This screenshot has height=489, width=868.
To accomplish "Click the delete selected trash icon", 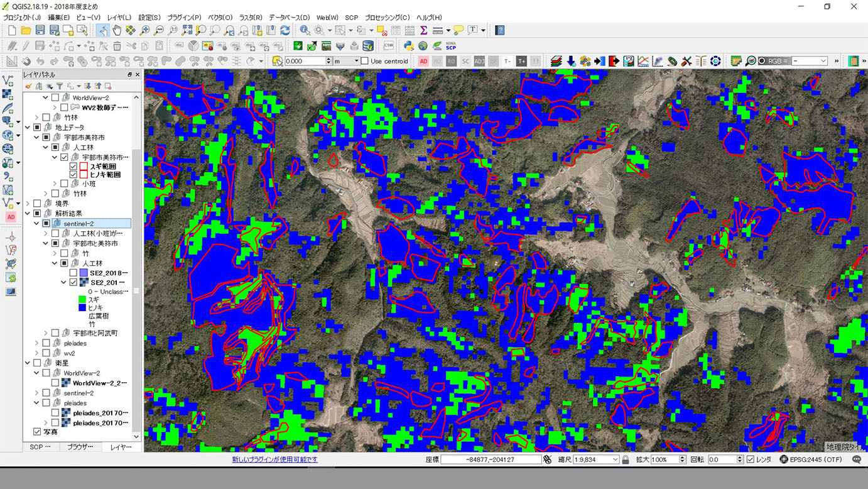I will pyautogui.click(x=117, y=45).
